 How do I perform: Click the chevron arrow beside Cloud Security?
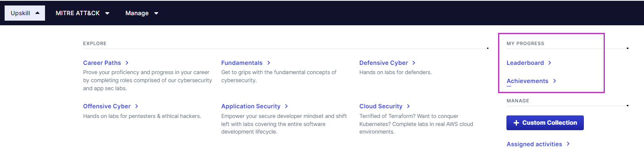408,106
